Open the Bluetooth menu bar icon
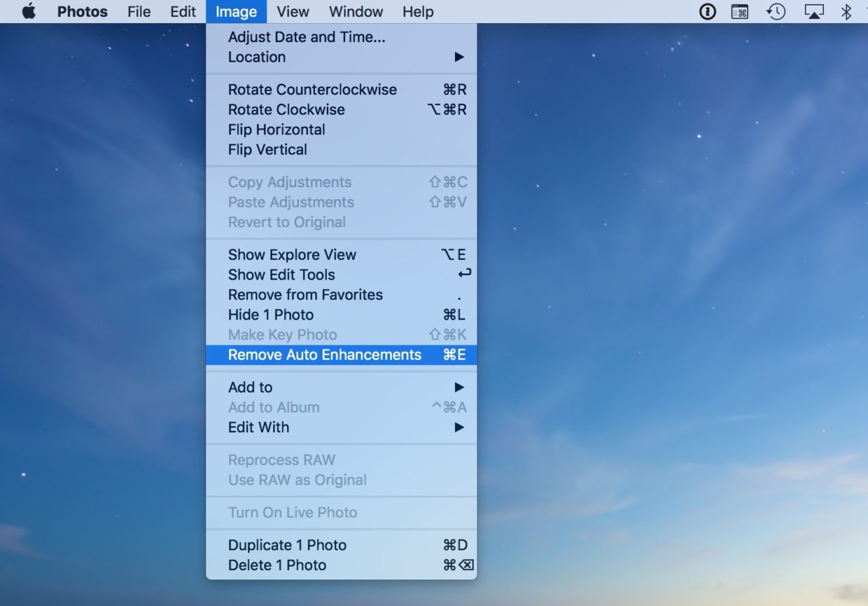The image size is (868, 606). 846,12
